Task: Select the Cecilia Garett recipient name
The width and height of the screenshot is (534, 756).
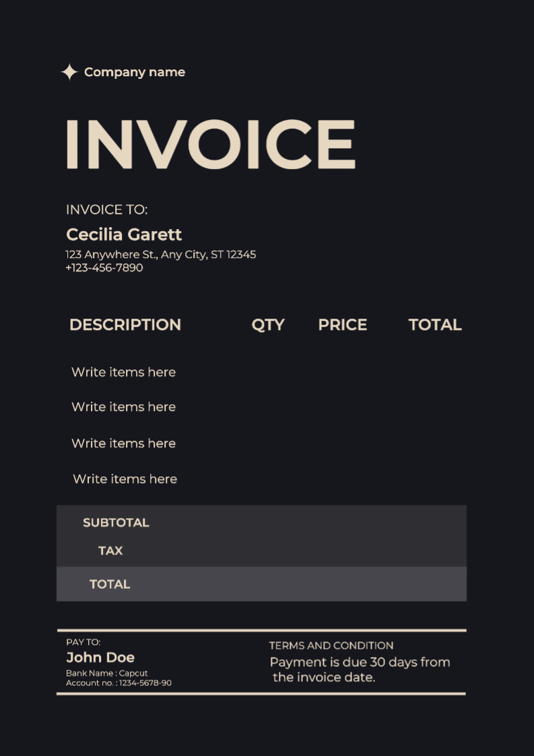Action: pos(124,234)
